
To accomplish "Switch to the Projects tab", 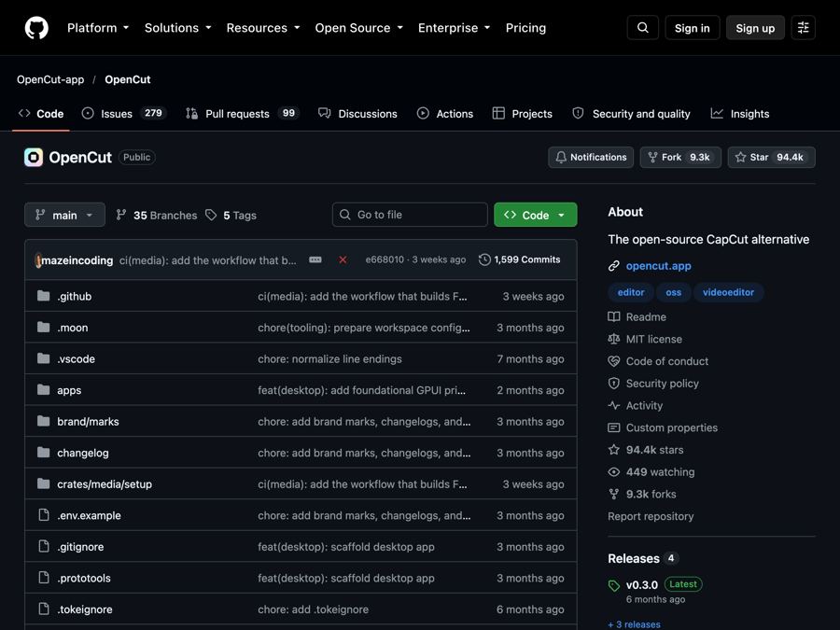I will click(523, 114).
